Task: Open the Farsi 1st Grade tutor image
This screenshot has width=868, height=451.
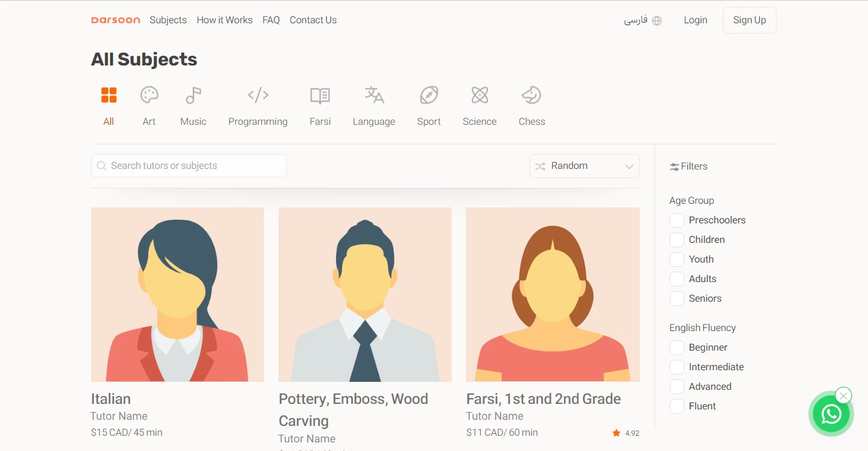Action: (553, 294)
